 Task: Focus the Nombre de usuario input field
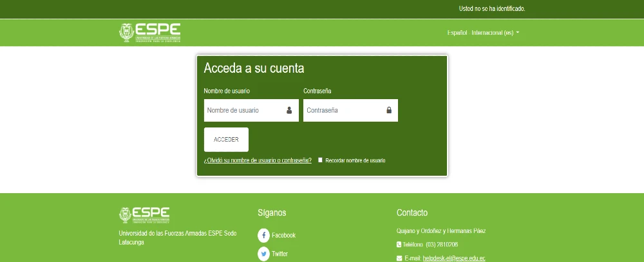(x=245, y=110)
